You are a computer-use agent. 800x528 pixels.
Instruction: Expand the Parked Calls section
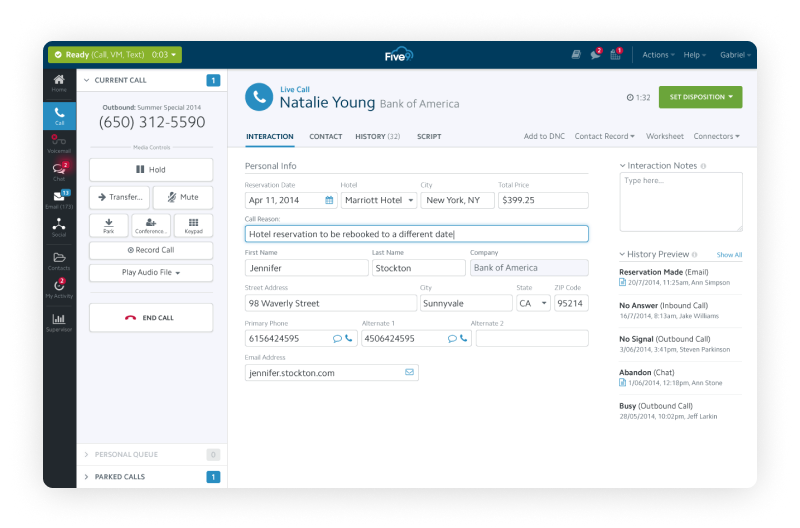click(151, 477)
